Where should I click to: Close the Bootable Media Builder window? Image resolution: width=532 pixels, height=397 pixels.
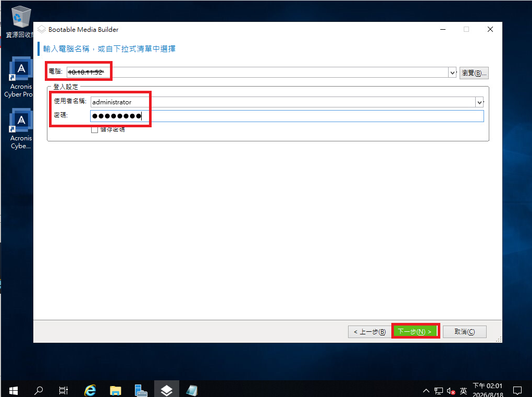click(x=490, y=30)
